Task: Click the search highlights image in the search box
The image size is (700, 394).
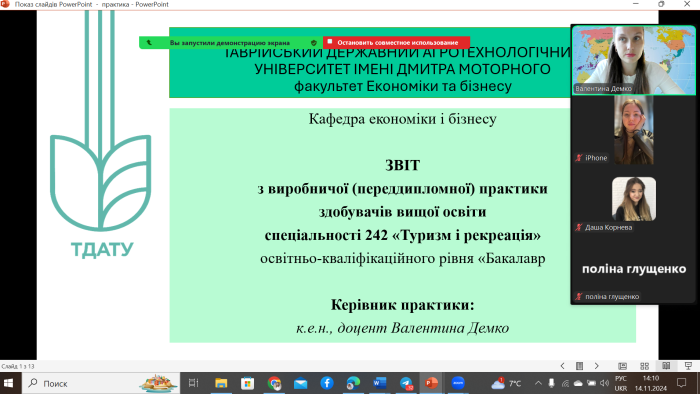Action: [x=158, y=383]
